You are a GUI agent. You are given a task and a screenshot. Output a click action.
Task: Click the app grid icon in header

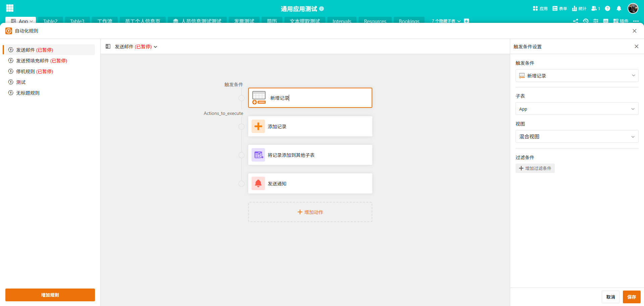pos(10,8)
